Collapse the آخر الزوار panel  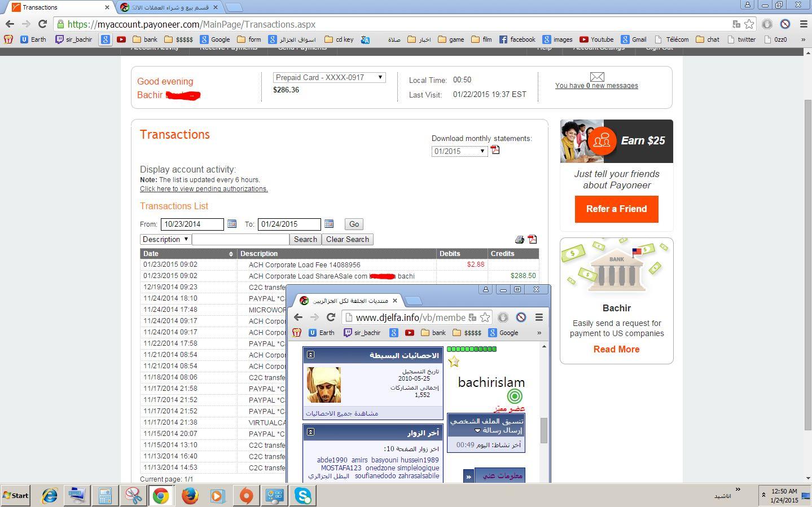tap(310, 431)
